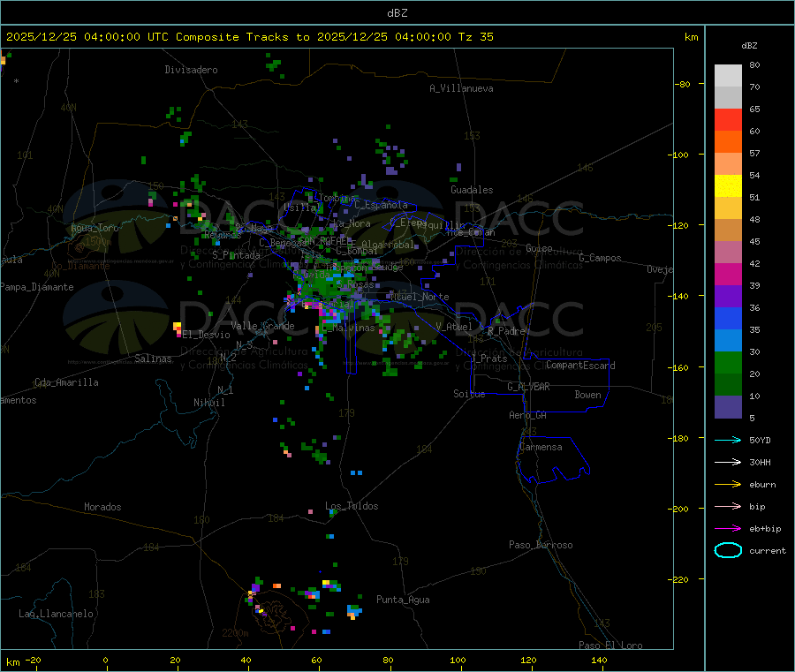The image size is (795, 672).
Task: Click the G_Campos place label
Action: pos(600,258)
